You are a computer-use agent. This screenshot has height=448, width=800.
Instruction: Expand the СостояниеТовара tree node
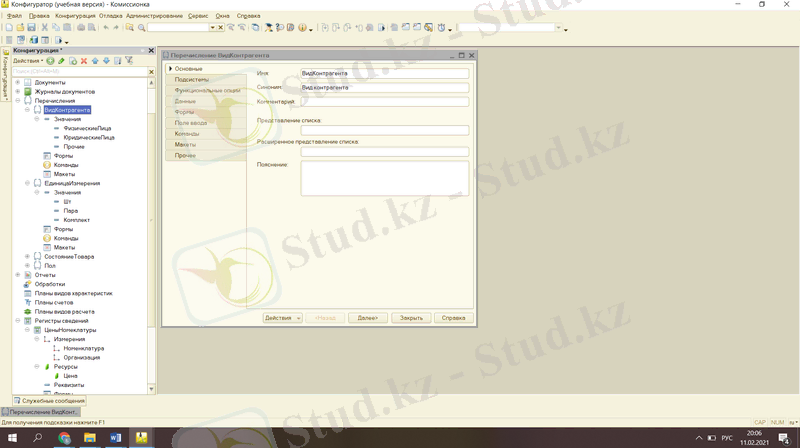[x=27, y=257]
